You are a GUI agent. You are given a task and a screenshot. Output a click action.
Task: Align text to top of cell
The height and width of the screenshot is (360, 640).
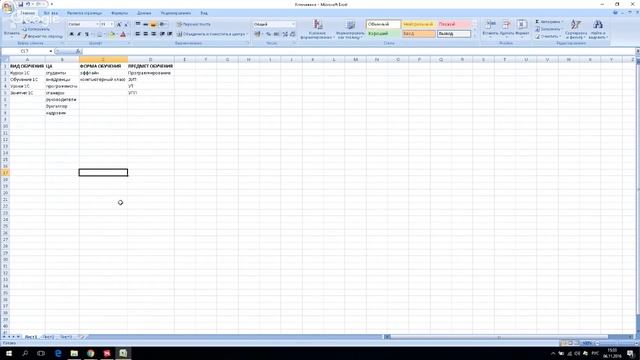[138, 24]
